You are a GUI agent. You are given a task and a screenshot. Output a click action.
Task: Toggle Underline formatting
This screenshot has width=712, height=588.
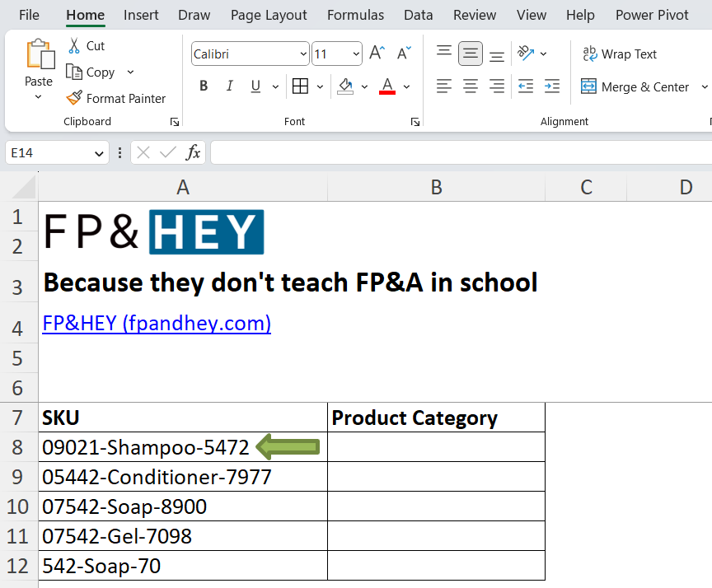[x=255, y=86]
